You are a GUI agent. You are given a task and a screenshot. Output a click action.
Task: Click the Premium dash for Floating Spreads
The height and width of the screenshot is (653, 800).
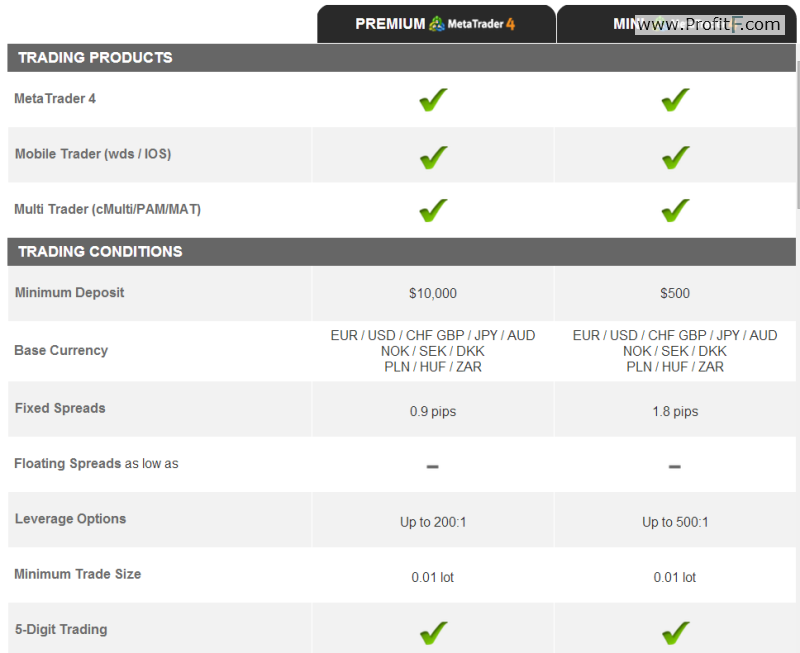[x=433, y=466]
